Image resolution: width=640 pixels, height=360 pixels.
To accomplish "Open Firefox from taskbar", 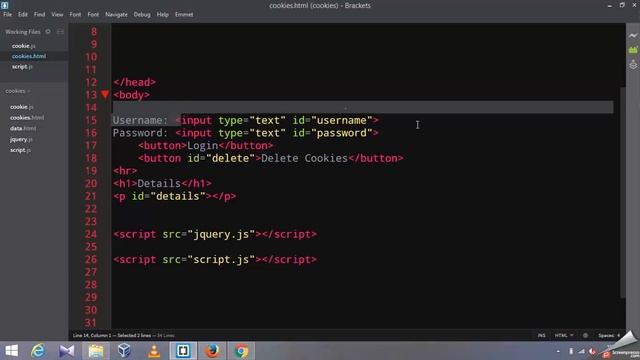I will 212,351.
